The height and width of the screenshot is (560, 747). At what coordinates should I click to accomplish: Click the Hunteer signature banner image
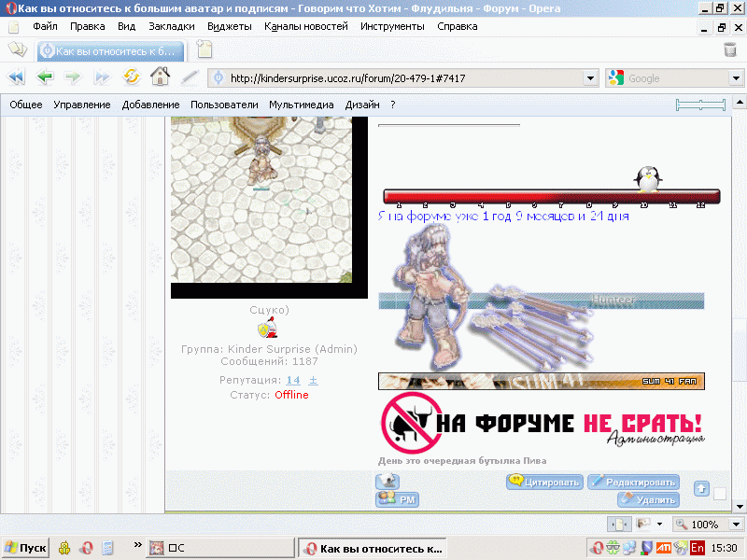(542, 300)
